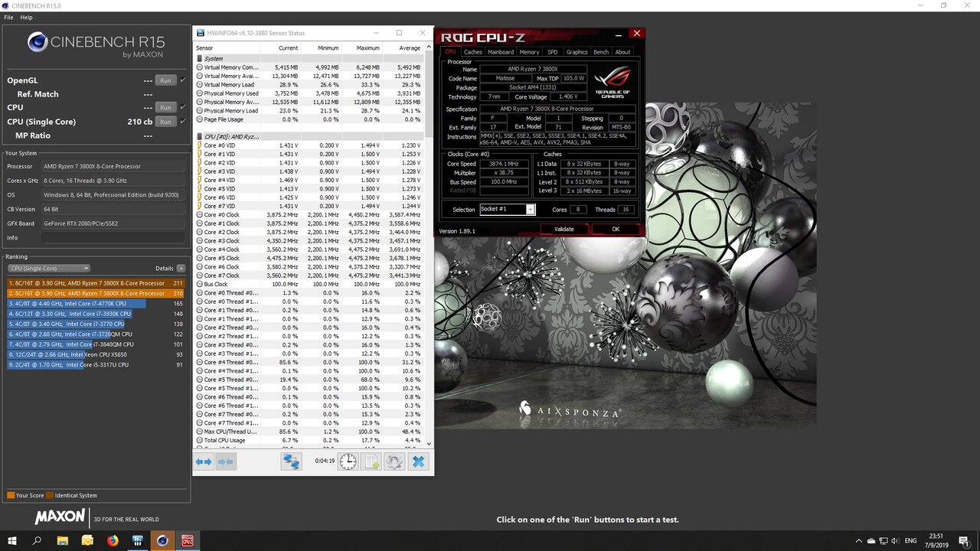980x551 pixels.
Task: Click CPU-Z Validate button
Action: click(x=563, y=229)
